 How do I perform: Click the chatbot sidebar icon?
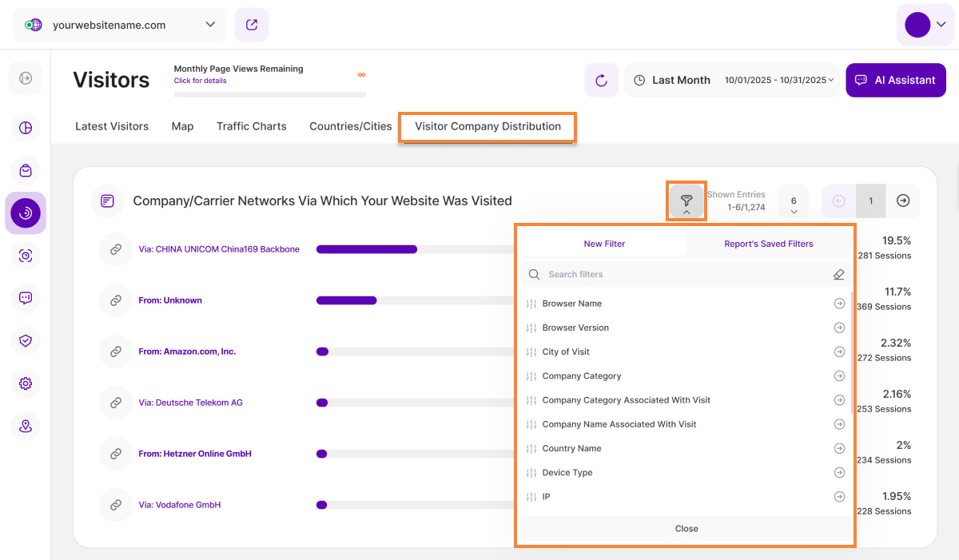tap(26, 298)
